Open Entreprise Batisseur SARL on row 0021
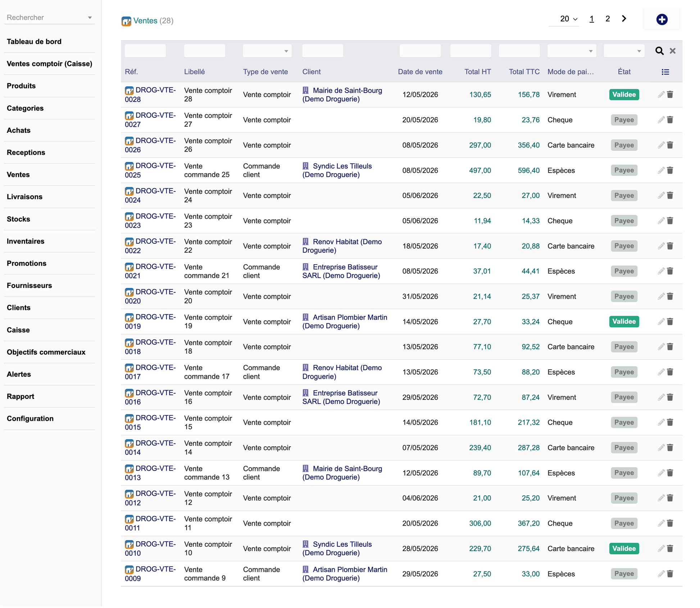This screenshot has width=700, height=608. point(341,271)
